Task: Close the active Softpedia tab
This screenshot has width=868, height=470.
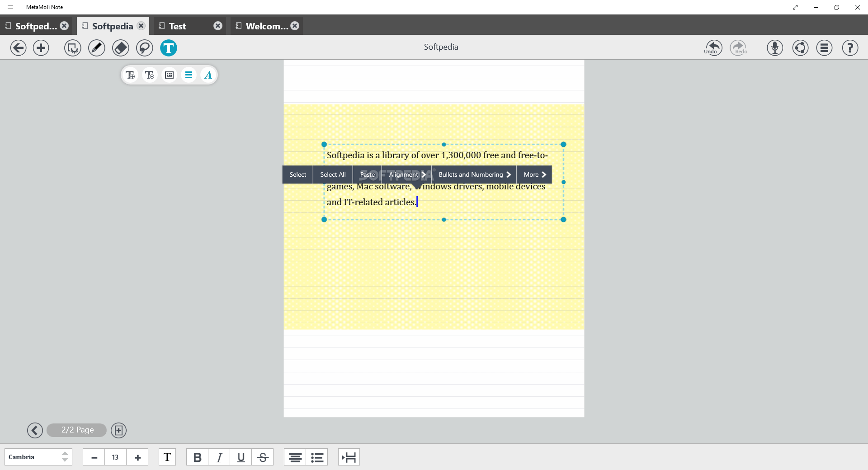Action: [141, 26]
